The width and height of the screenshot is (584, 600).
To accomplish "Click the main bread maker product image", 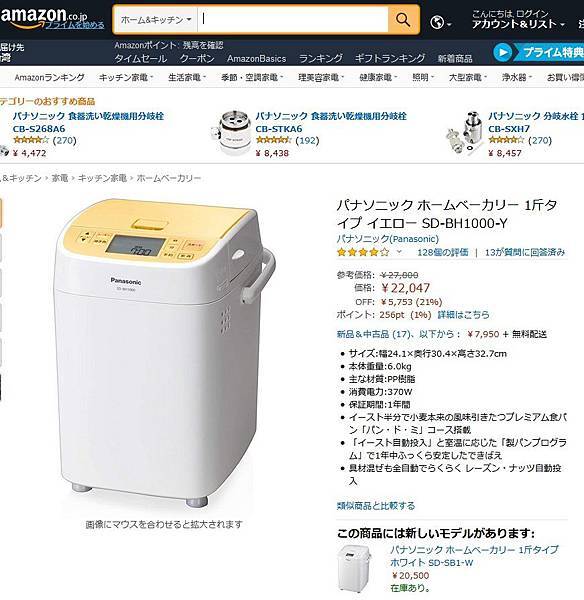I will coord(165,352).
